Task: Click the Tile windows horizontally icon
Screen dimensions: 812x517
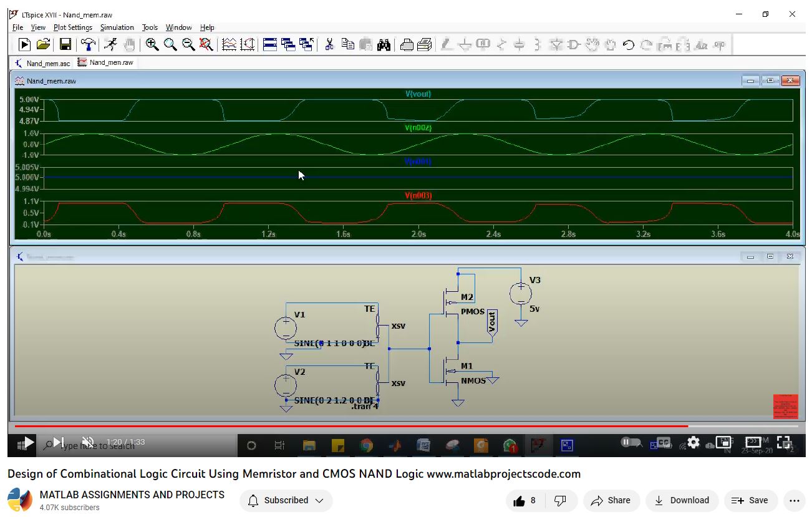Action: click(x=270, y=44)
